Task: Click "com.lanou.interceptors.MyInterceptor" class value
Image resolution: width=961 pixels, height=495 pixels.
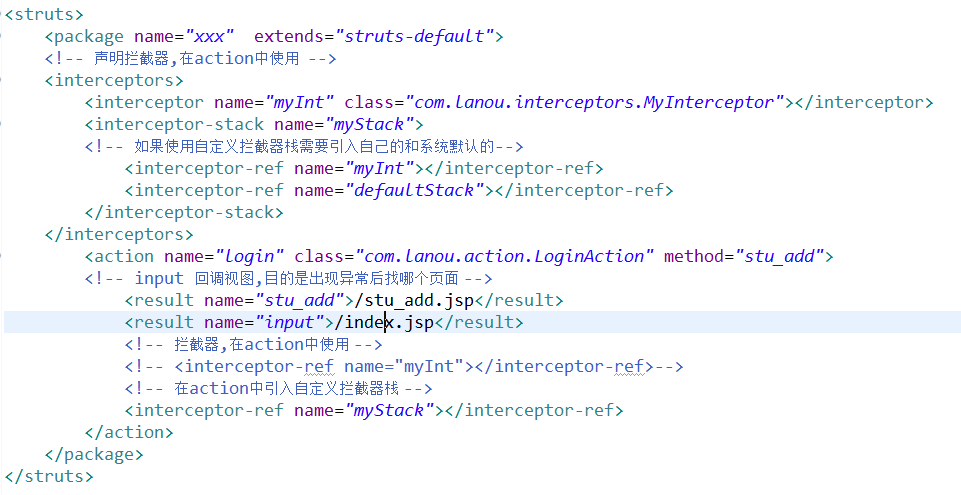Action: coord(594,102)
